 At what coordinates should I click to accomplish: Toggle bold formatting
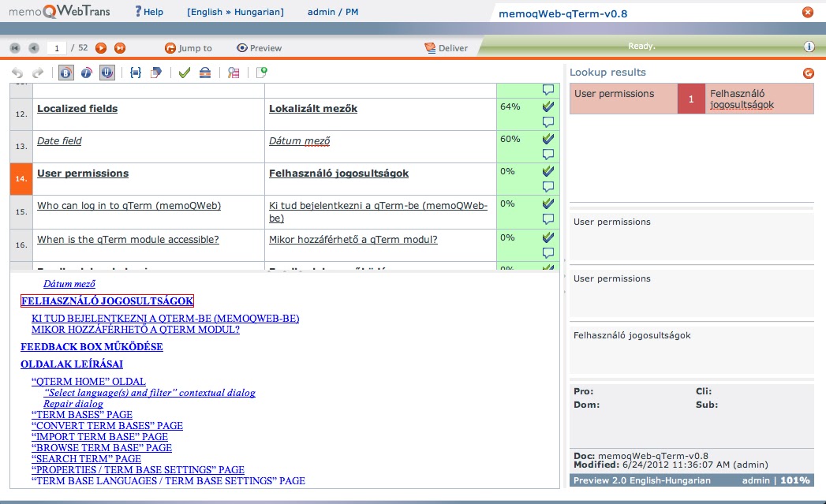(65, 73)
